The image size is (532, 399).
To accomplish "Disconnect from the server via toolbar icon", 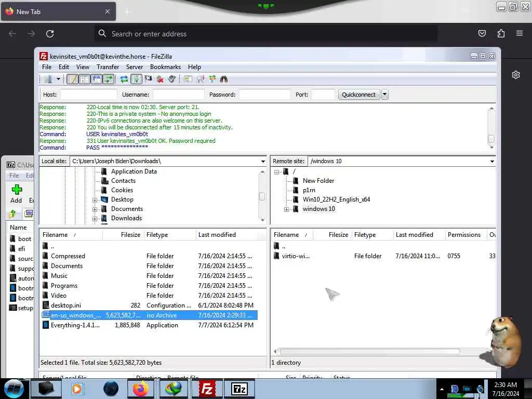I will [160, 79].
